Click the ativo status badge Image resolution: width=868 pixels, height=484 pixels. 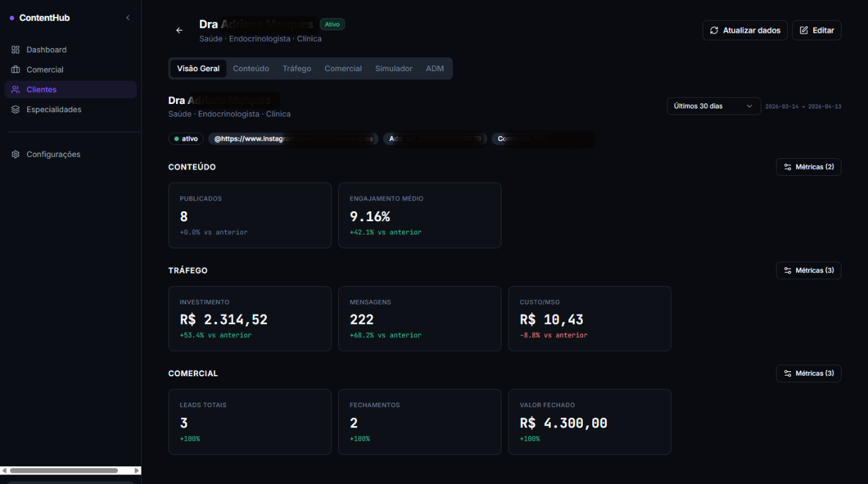[x=185, y=138]
